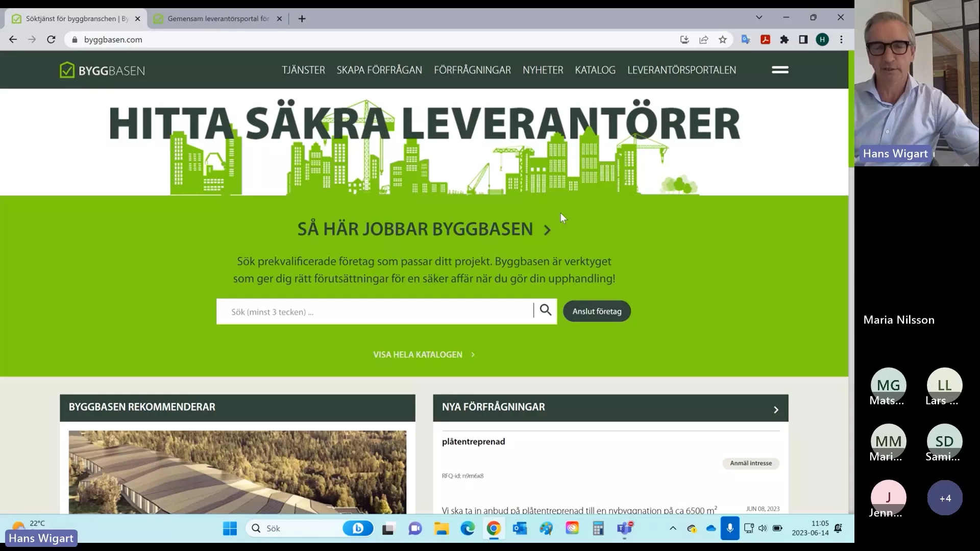
Task: Switch to the Gemensam leverantörsportal tab
Action: 218,18
